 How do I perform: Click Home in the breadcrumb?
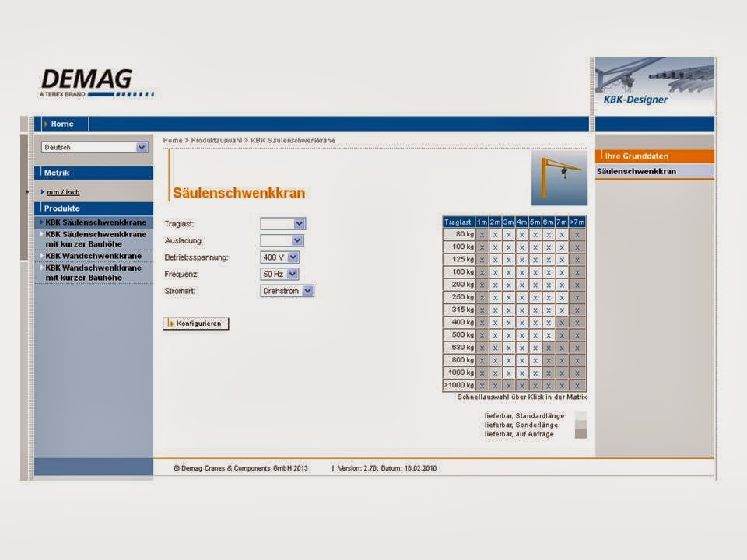(173, 141)
